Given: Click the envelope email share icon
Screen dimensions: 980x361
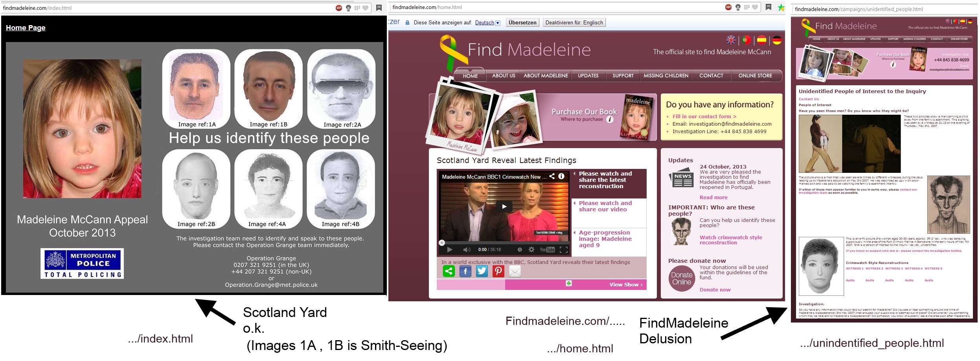Looking at the screenshot, I should pyautogui.click(x=515, y=271).
